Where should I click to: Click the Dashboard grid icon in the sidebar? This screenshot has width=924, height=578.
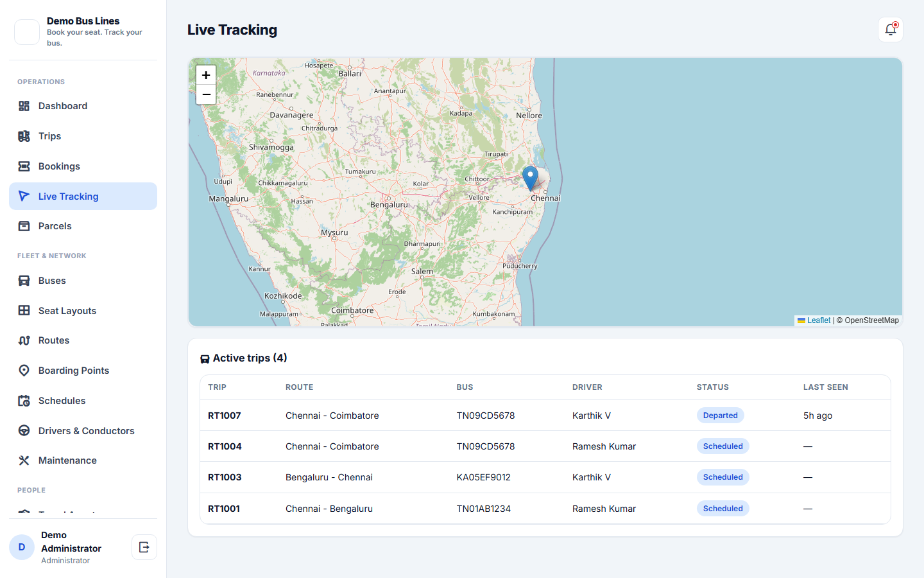tap(24, 106)
